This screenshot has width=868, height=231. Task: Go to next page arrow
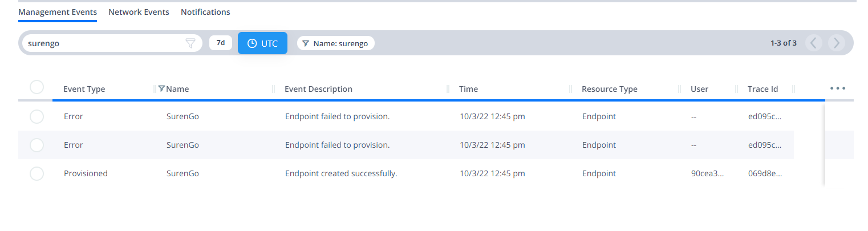tap(837, 43)
